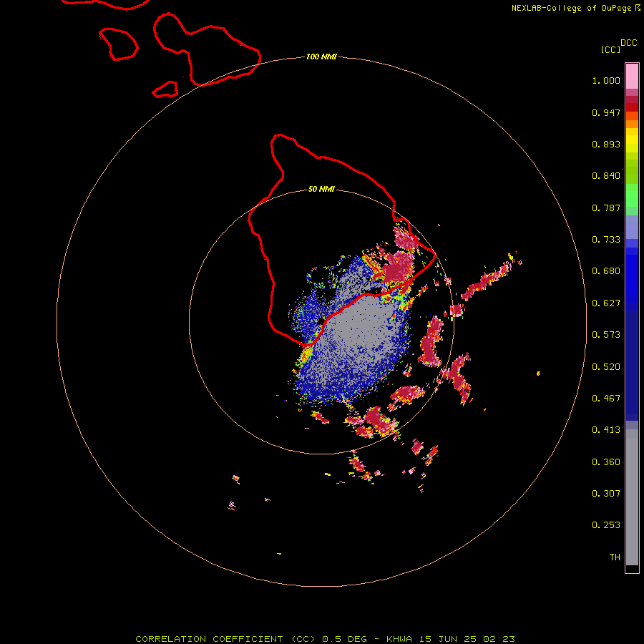Click the 0.520 color scale value
This screenshot has width=644, height=644.
pyautogui.click(x=606, y=367)
